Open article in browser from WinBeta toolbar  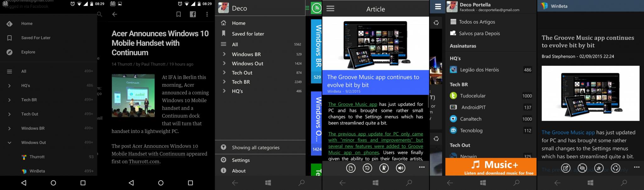pos(566,168)
